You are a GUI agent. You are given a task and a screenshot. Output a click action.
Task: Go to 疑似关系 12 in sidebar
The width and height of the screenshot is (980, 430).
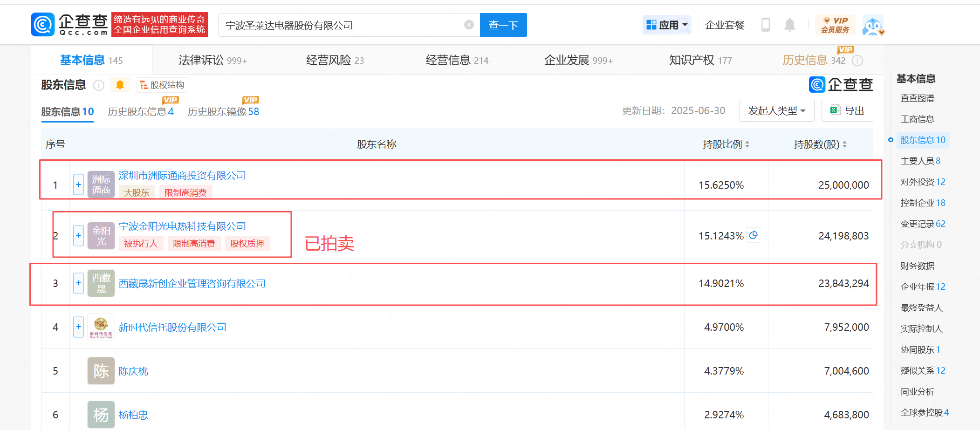[923, 371]
